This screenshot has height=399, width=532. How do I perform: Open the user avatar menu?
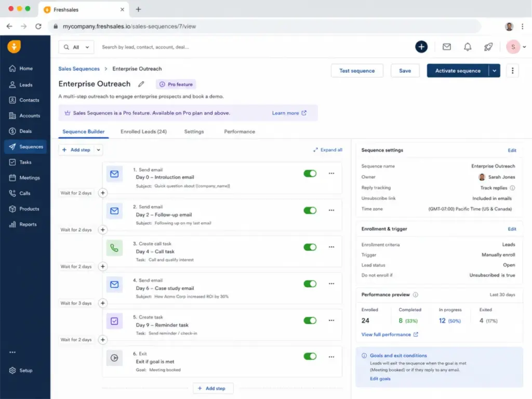[x=516, y=47]
